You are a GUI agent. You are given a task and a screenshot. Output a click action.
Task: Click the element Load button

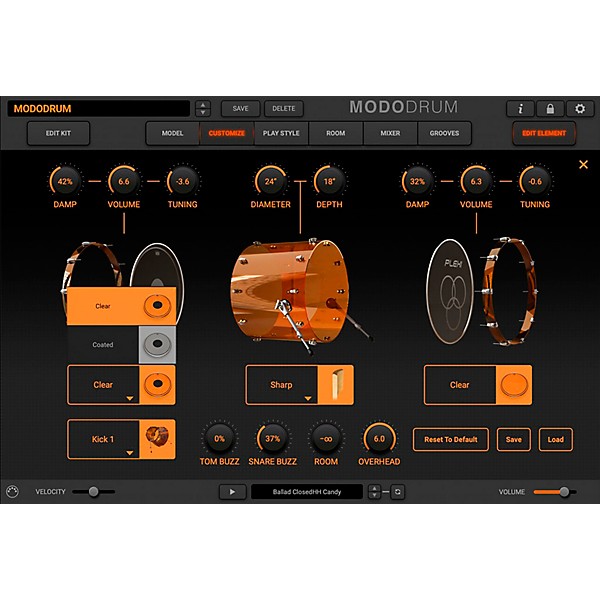click(x=556, y=439)
